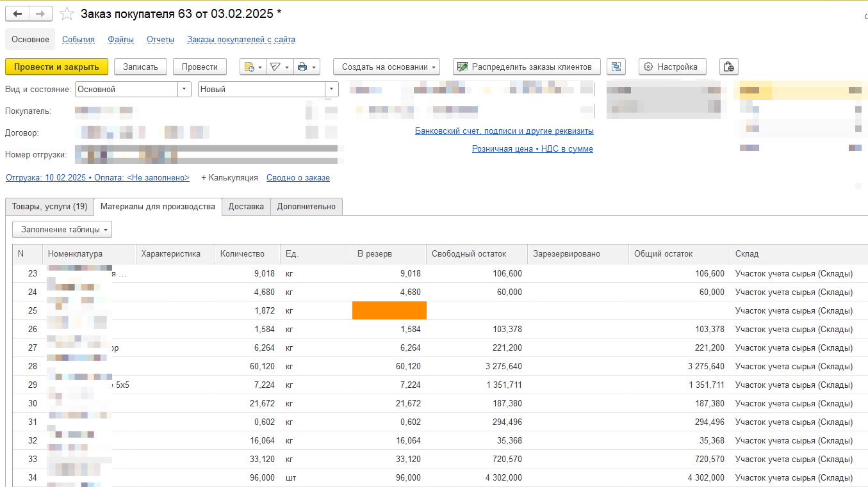The width and height of the screenshot is (868, 487).
Task: Open the Заполнение таблицы menu
Action: 62,229
